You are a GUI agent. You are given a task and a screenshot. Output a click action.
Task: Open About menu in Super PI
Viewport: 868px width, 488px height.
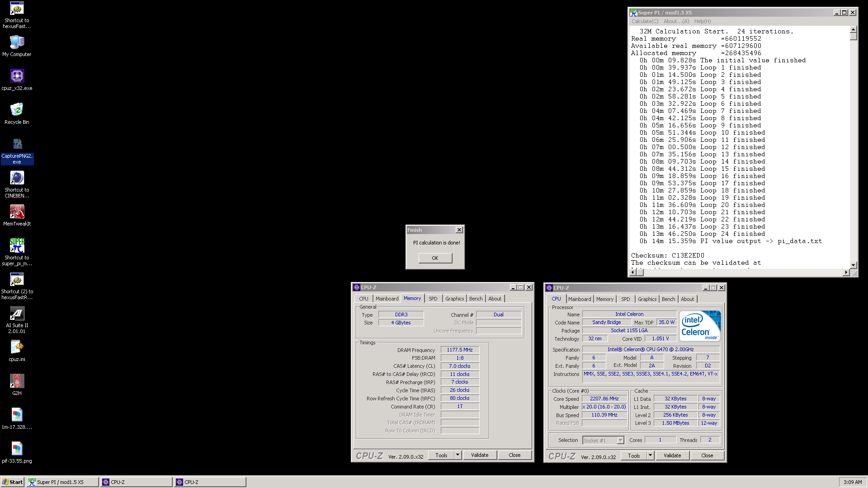coord(676,21)
